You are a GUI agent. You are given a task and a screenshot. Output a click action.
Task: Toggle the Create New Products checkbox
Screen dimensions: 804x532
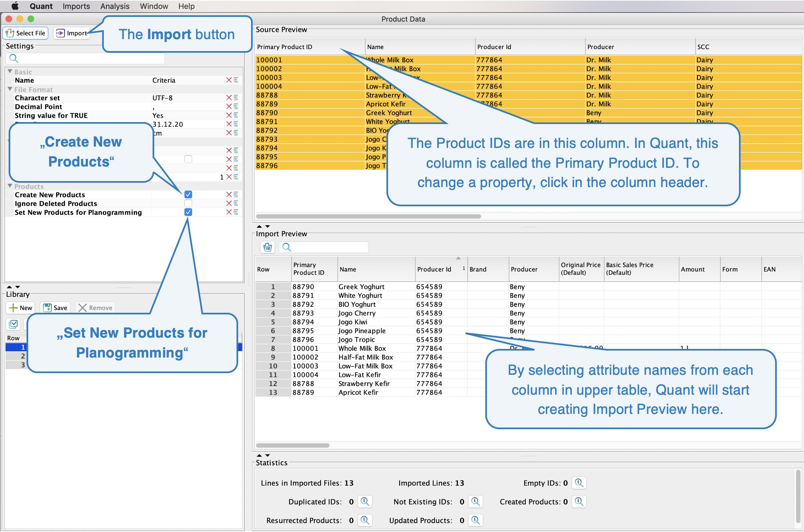[x=188, y=195]
